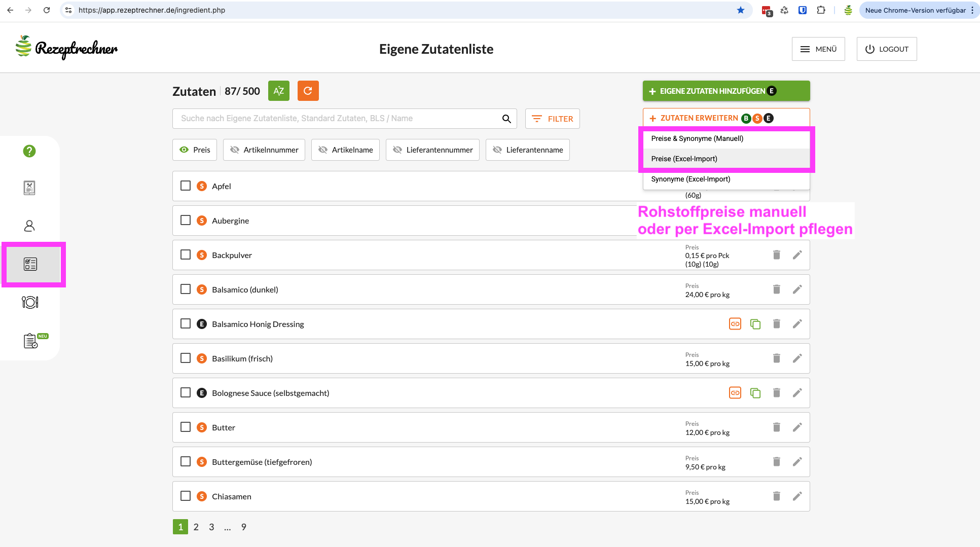Screen dimensions: 980x547
Task: Hide the Preis column
Action: point(195,150)
